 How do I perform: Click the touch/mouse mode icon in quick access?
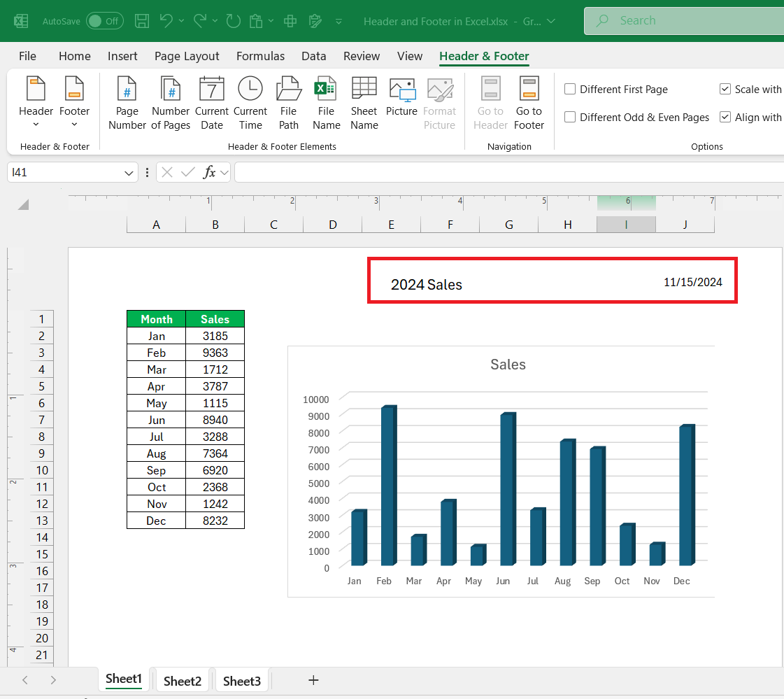290,21
